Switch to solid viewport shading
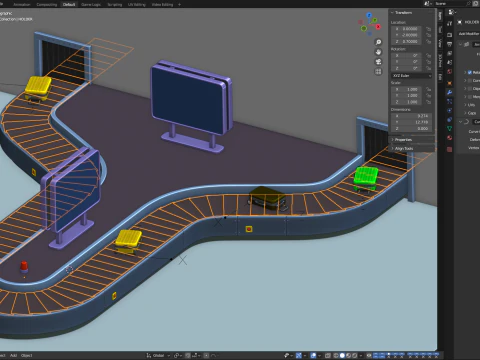The image size is (480, 360). [x=342, y=355]
